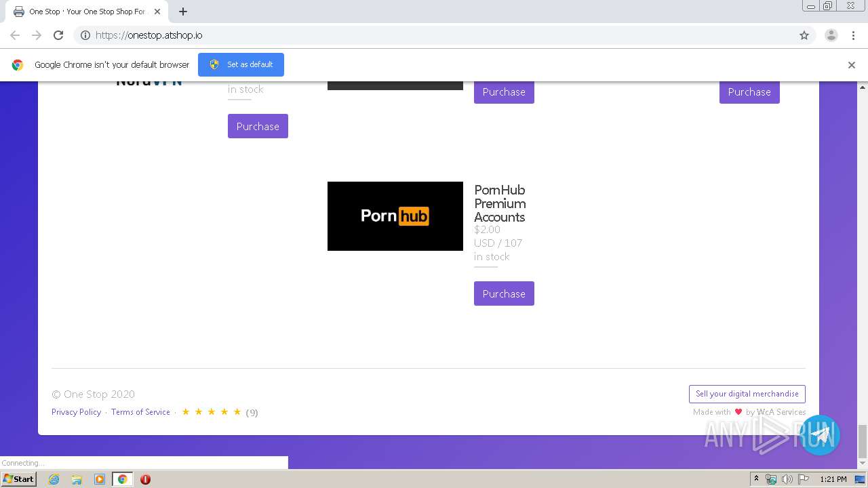The image size is (868, 488).
Task: Click Purchase next to the dark product image
Action: [x=504, y=92]
